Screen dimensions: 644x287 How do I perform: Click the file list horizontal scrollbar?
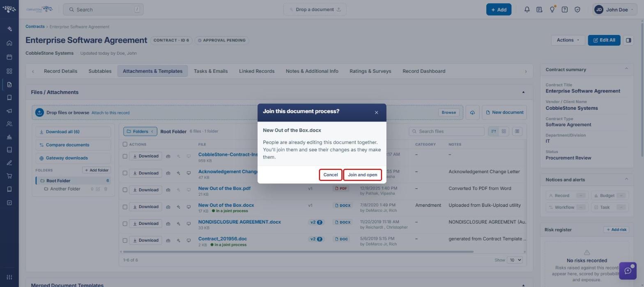[298, 252]
